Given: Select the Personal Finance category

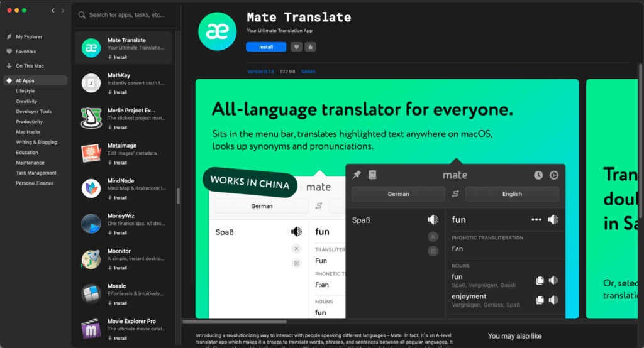Looking at the screenshot, I should pos(35,183).
